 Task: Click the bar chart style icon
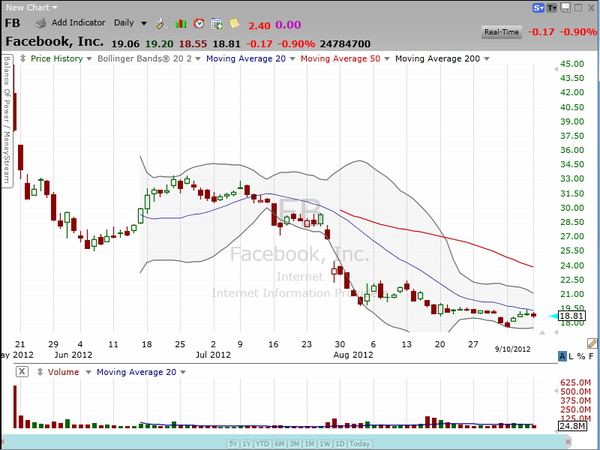180,23
